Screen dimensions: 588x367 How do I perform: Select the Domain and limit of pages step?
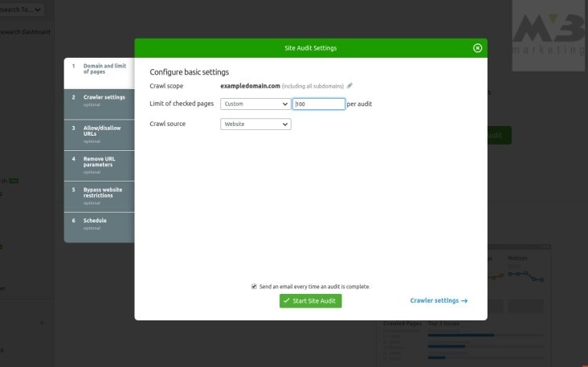click(99, 73)
